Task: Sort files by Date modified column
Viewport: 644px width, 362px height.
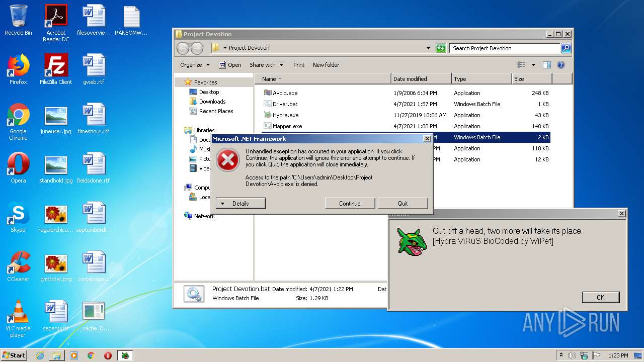Action: tap(421, 79)
